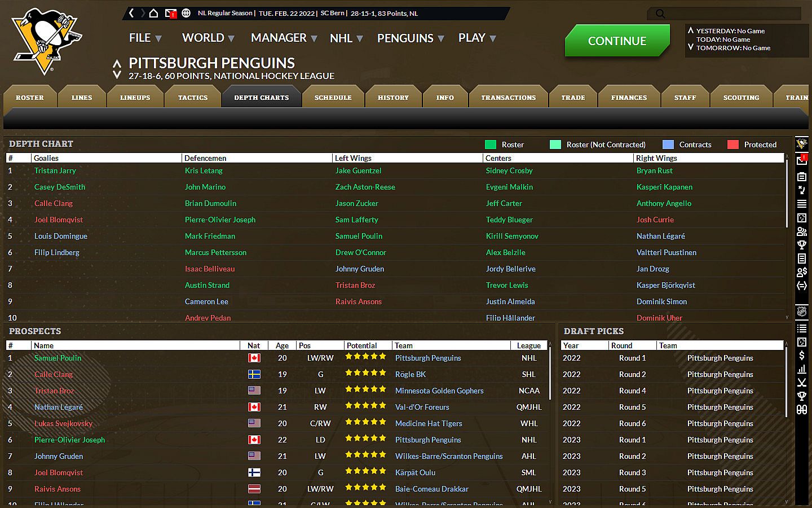The height and width of the screenshot is (508, 812).
Task: Open Sidney Crosby's player link
Action: click(x=509, y=170)
